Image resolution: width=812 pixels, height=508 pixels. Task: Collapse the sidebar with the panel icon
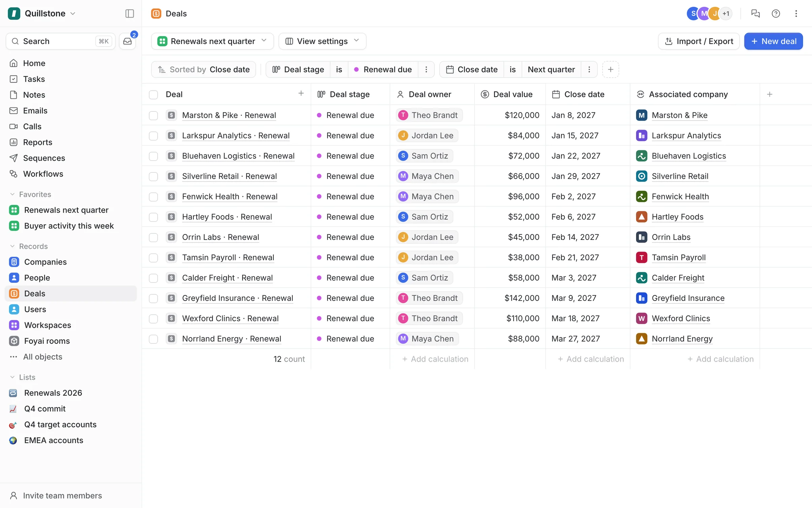(130, 14)
